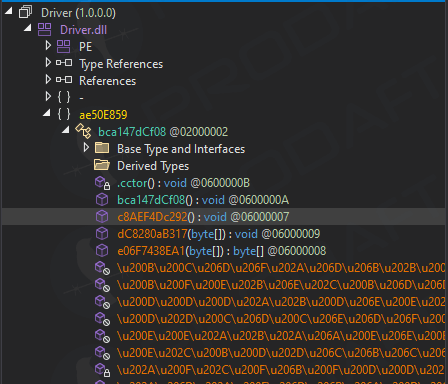Expand the "-" namespace node
The height and width of the screenshot is (384, 448).
click(x=48, y=96)
